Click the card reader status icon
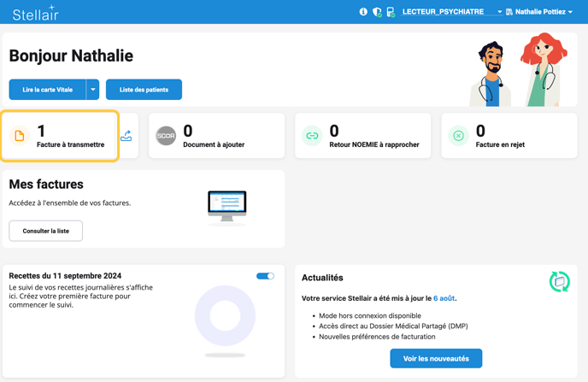Screen dimensions: 588x382 (x=391, y=12)
